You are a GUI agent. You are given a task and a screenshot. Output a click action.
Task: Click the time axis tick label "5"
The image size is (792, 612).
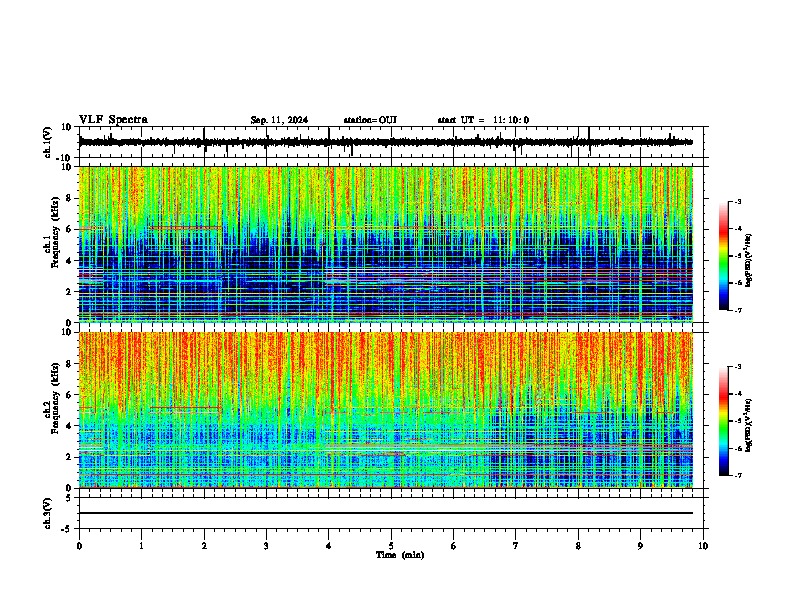tap(391, 546)
